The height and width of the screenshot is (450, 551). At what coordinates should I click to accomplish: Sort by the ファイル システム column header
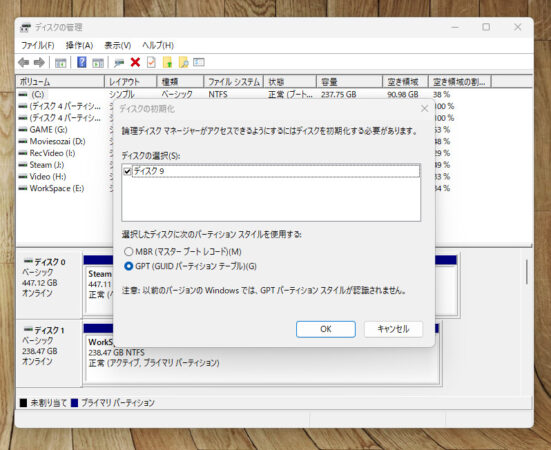tap(234, 82)
